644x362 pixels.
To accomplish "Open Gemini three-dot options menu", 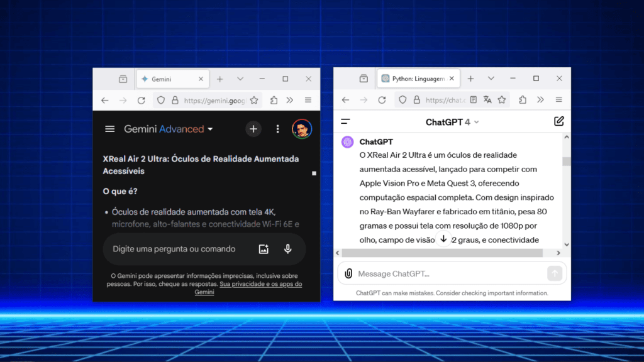I will [x=277, y=129].
